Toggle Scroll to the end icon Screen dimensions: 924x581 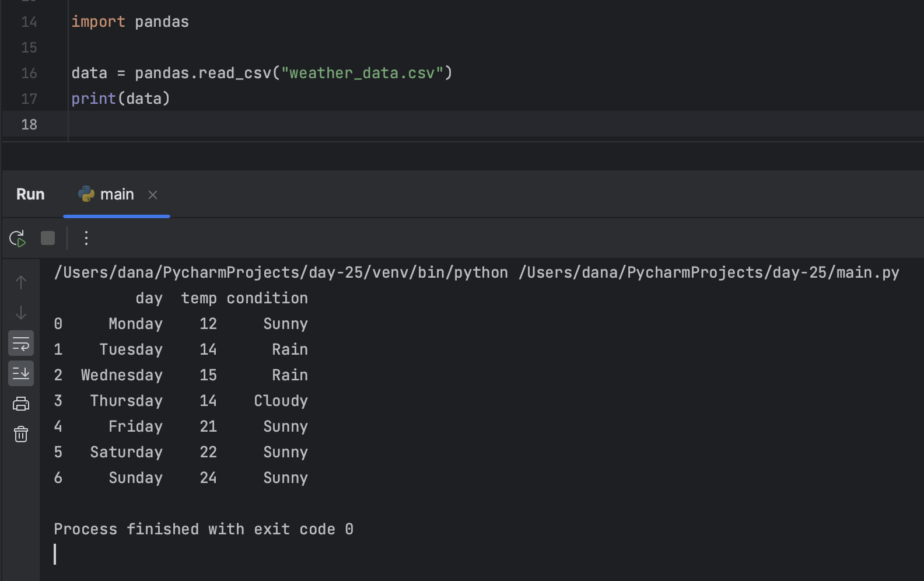[21, 373]
